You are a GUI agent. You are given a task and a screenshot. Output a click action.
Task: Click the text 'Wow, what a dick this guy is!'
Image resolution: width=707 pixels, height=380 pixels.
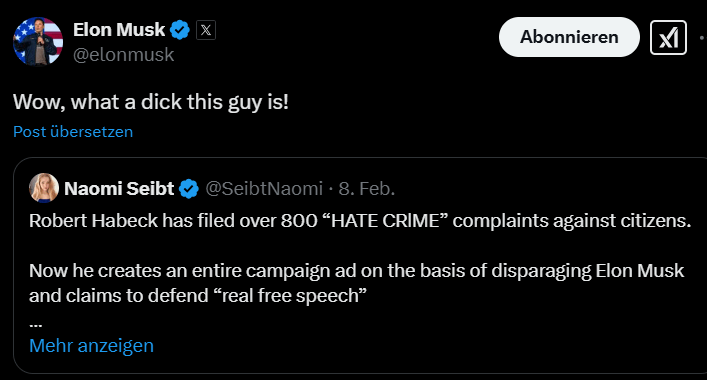click(151, 102)
